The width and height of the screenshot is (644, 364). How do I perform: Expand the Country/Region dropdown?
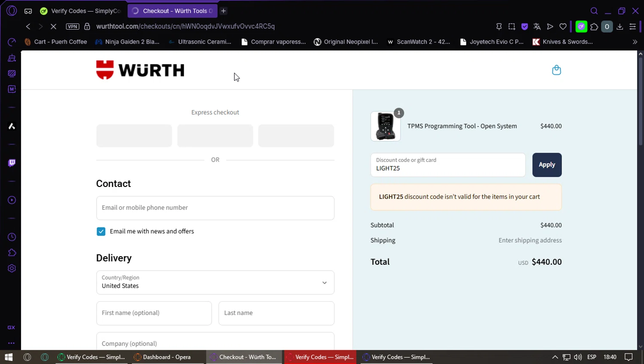point(215,282)
